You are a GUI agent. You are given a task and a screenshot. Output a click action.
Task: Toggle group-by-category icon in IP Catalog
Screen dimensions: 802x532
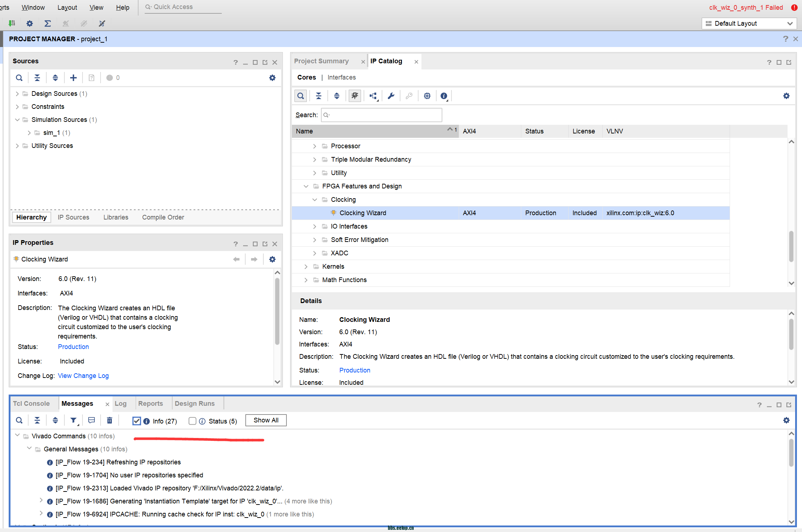(355, 96)
